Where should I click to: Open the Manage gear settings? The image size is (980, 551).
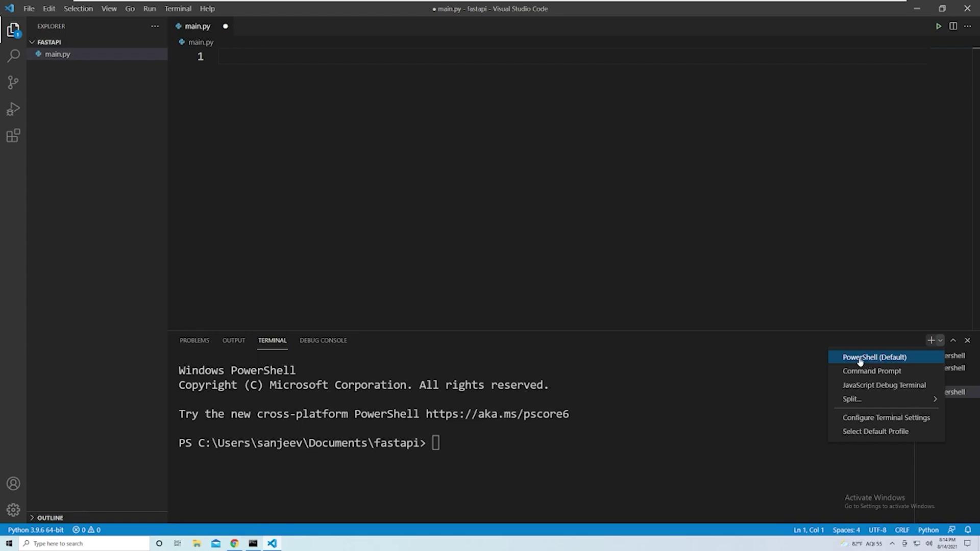pyautogui.click(x=13, y=510)
